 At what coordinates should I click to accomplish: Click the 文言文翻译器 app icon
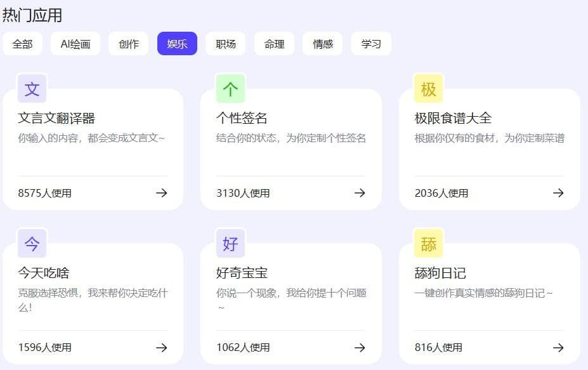32,89
